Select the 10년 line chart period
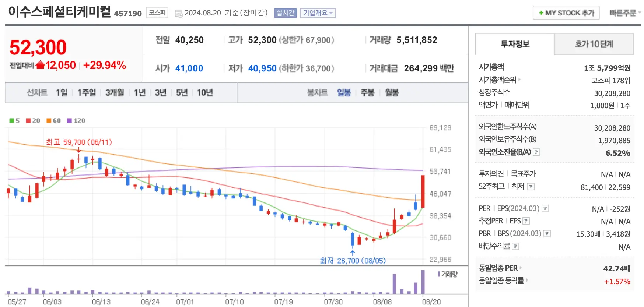 coord(205,93)
